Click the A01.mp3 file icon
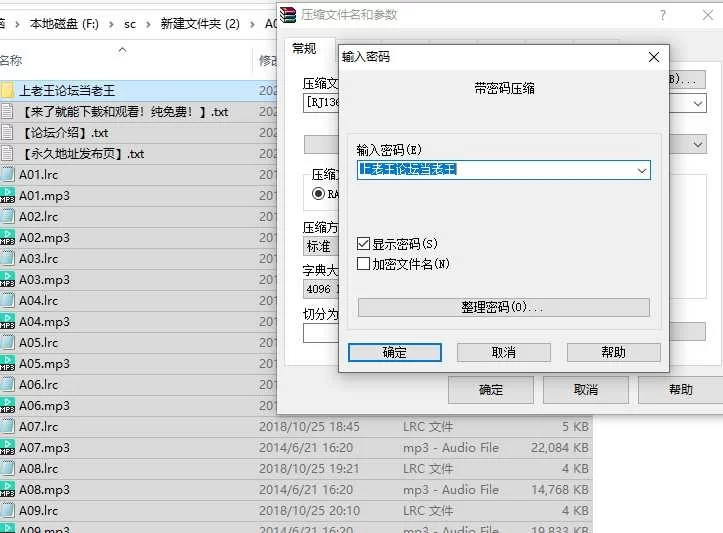The width and height of the screenshot is (723, 533). pyautogui.click(x=7, y=195)
